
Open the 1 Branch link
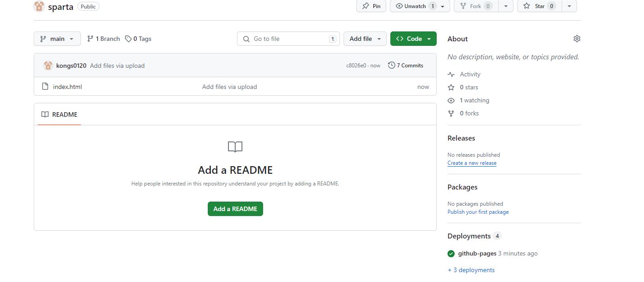tap(103, 39)
